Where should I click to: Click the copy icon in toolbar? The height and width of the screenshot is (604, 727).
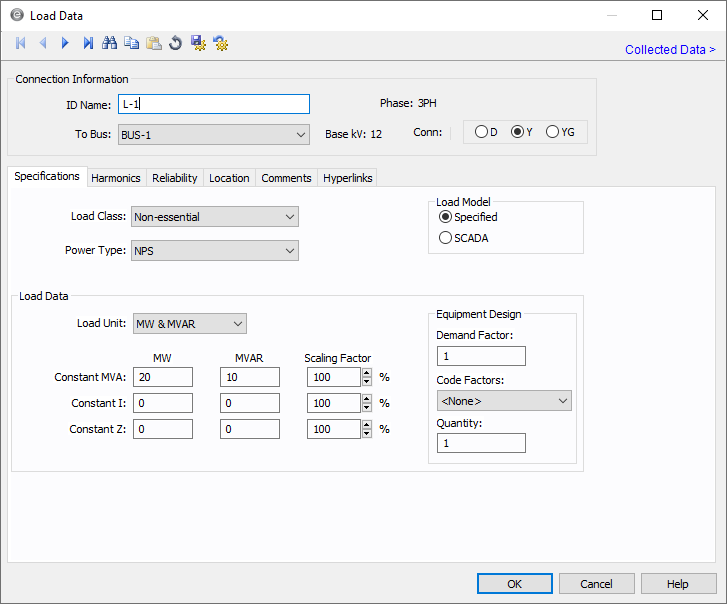132,43
